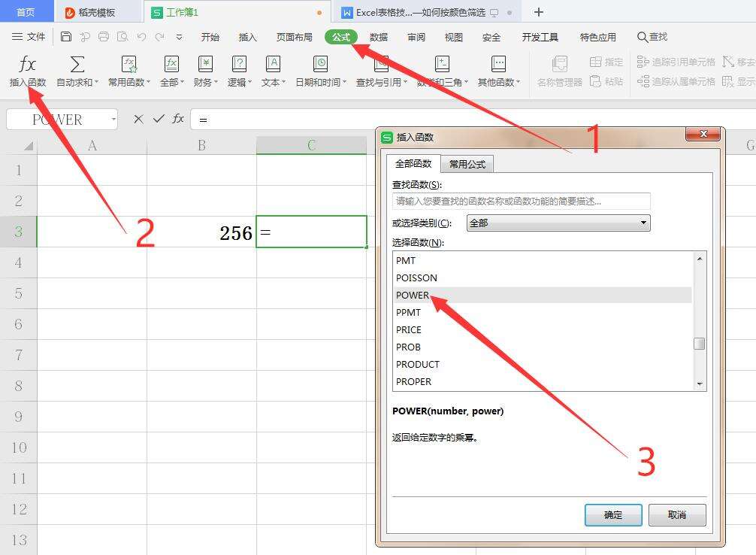
Task: Switch to the Security (安全) ribbon tab
Action: pyautogui.click(x=491, y=37)
